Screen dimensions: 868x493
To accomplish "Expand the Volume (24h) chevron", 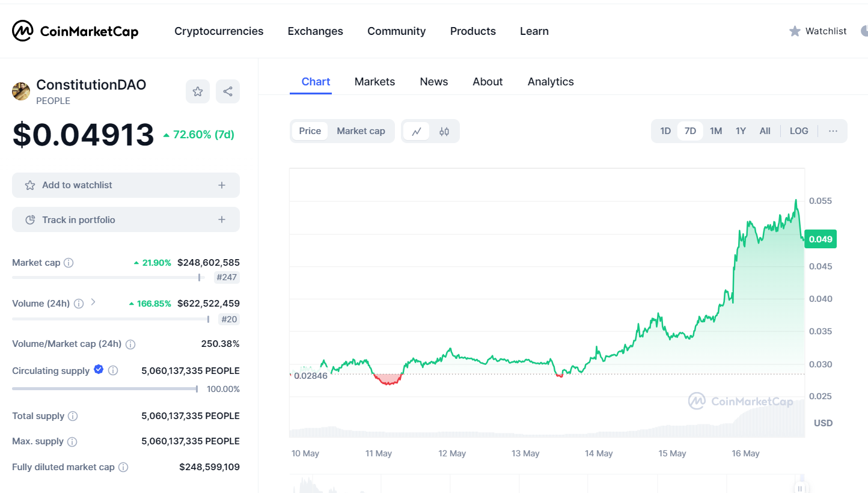I will [x=93, y=302].
